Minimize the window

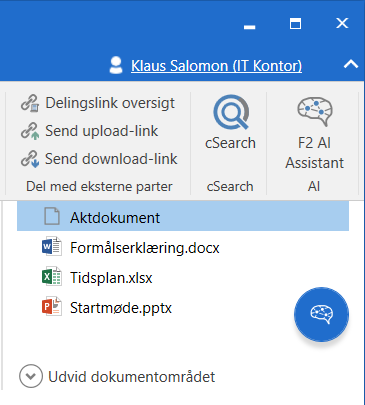coord(249,27)
